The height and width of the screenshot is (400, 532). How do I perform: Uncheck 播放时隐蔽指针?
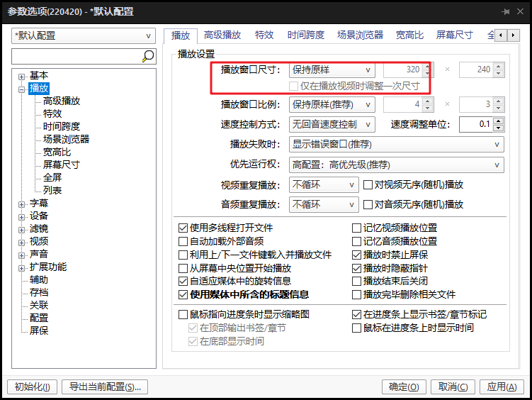[x=356, y=268]
